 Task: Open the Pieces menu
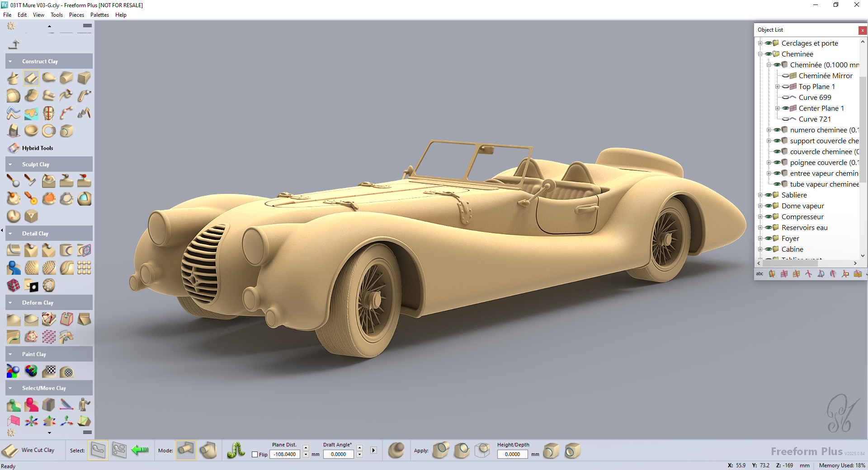coord(76,15)
